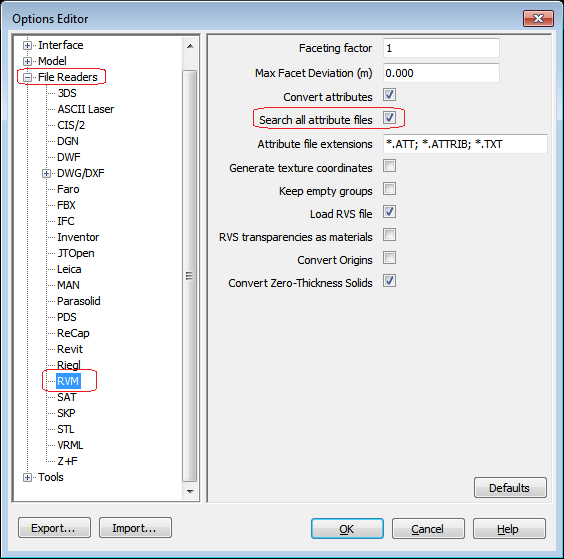Screen dimensions: 564x559
Task: Click the Defaults button
Action: point(510,488)
